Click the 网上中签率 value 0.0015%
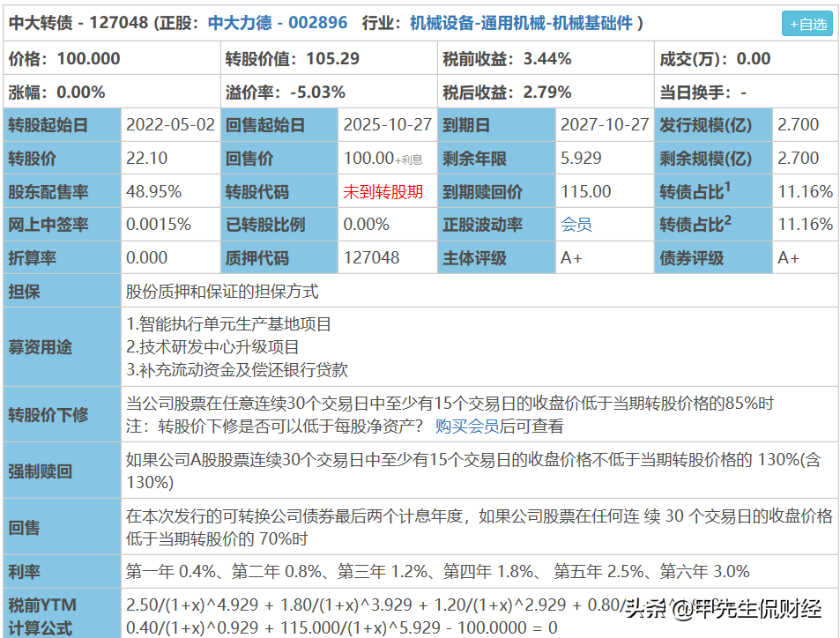 click(x=159, y=225)
